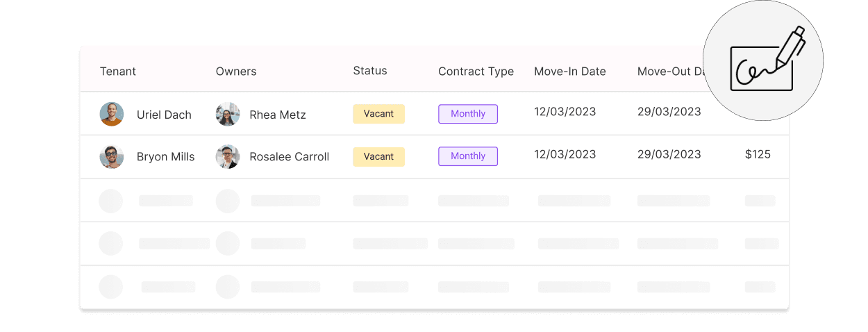This screenshot has height=332, width=868.
Task: Click the Status column header
Action: (370, 71)
